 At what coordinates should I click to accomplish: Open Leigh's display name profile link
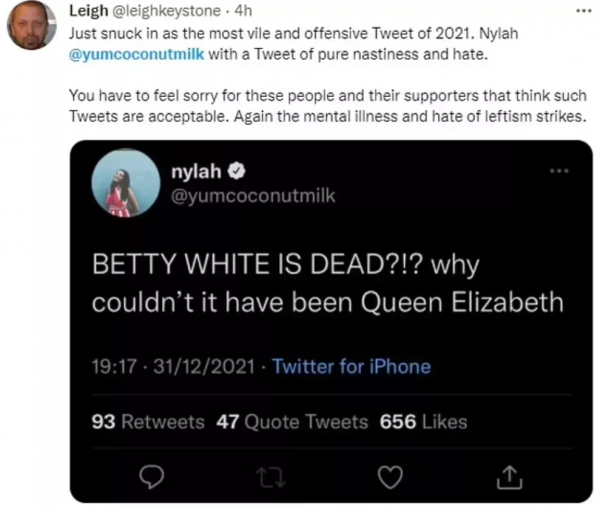[91, 10]
